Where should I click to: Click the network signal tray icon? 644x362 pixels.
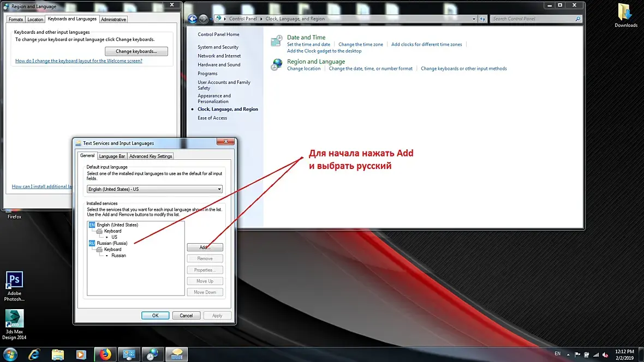596,354
